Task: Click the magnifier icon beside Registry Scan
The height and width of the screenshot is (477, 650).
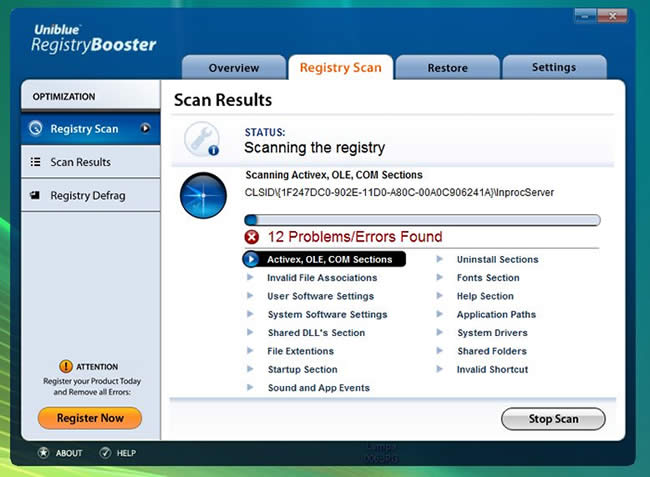Action: click(x=36, y=128)
